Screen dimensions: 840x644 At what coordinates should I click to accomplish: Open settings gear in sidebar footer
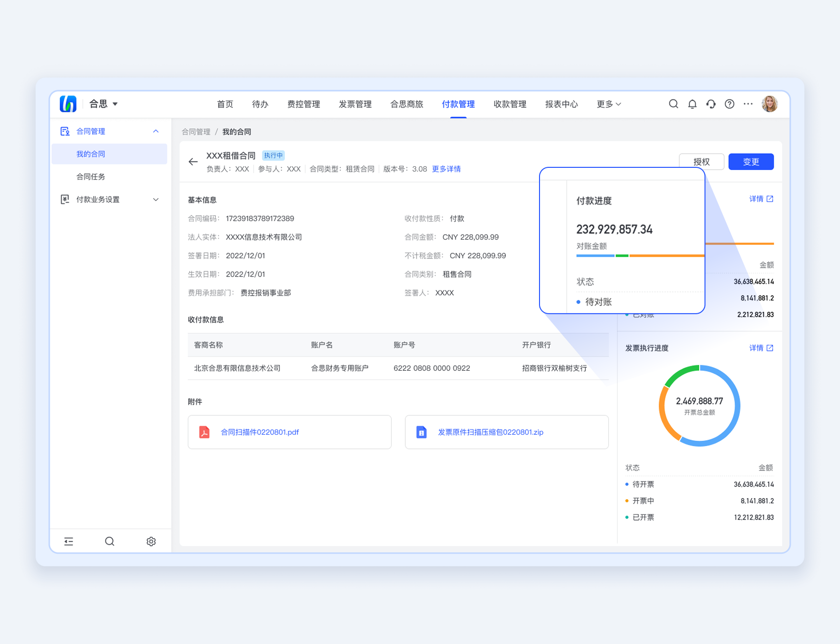tap(151, 541)
